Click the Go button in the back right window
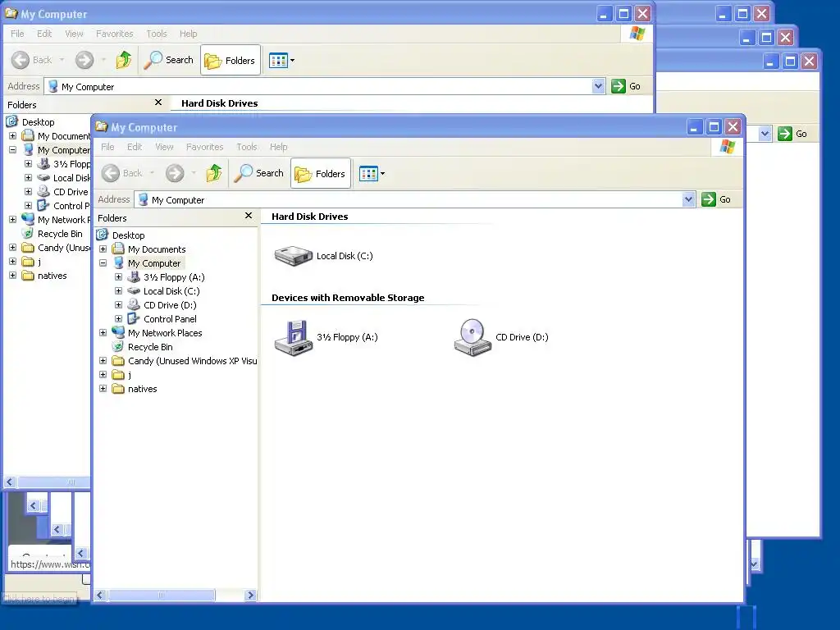The height and width of the screenshot is (630, 840). pyautogui.click(x=793, y=134)
